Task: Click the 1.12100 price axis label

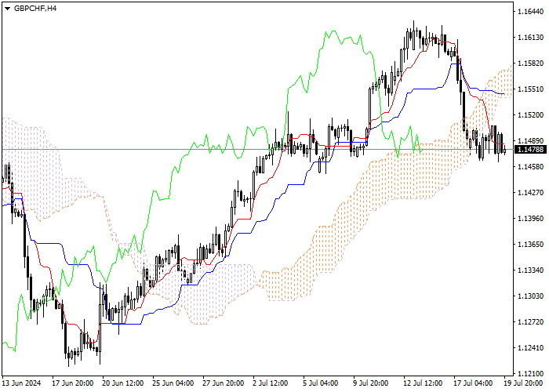Action: 530,374
